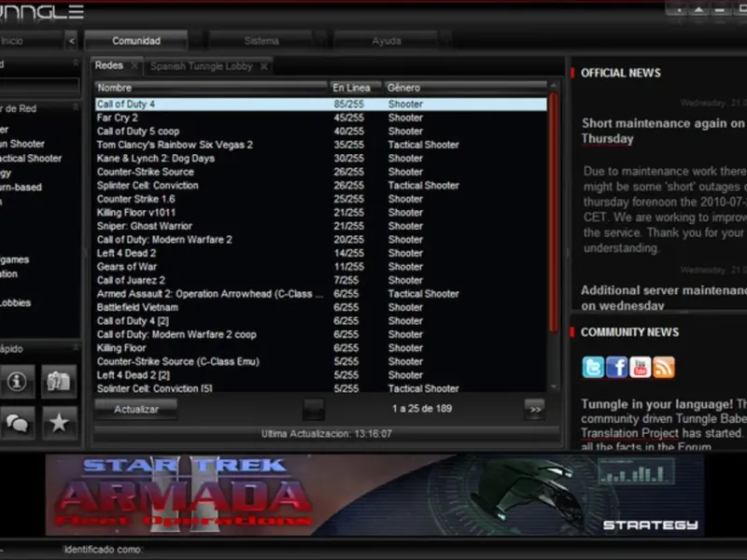Open Star Trek Armada banner ad
Viewport: 747px width, 560px height.
pos(375,496)
